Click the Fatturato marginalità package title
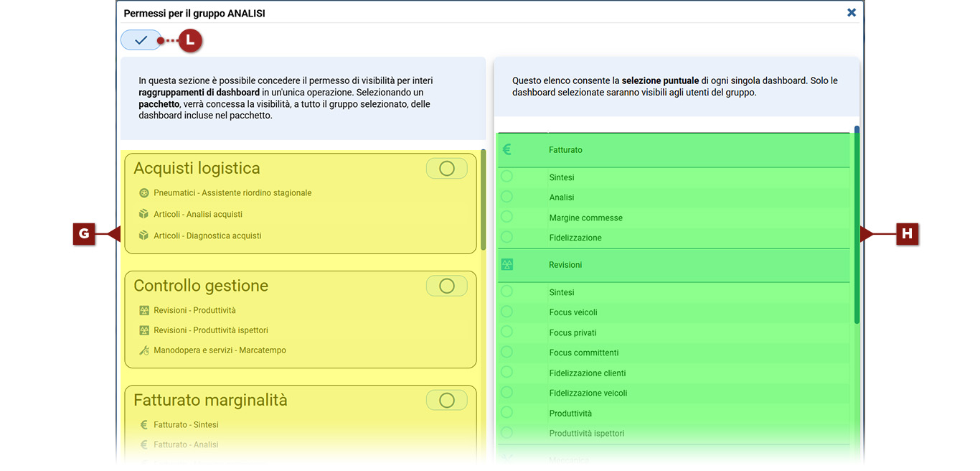The width and height of the screenshot is (980, 471). (x=210, y=401)
